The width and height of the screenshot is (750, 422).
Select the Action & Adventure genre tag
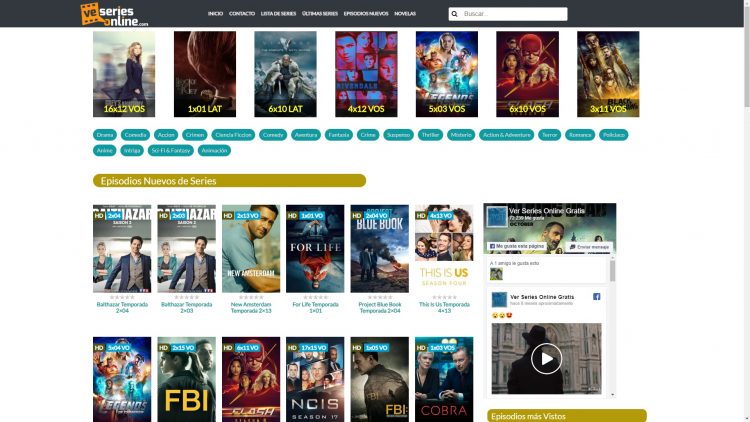click(507, 135)
